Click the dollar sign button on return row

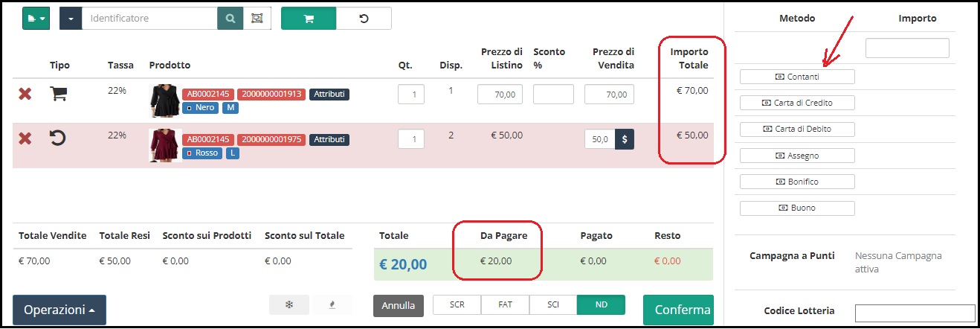[x=625, y=139]
